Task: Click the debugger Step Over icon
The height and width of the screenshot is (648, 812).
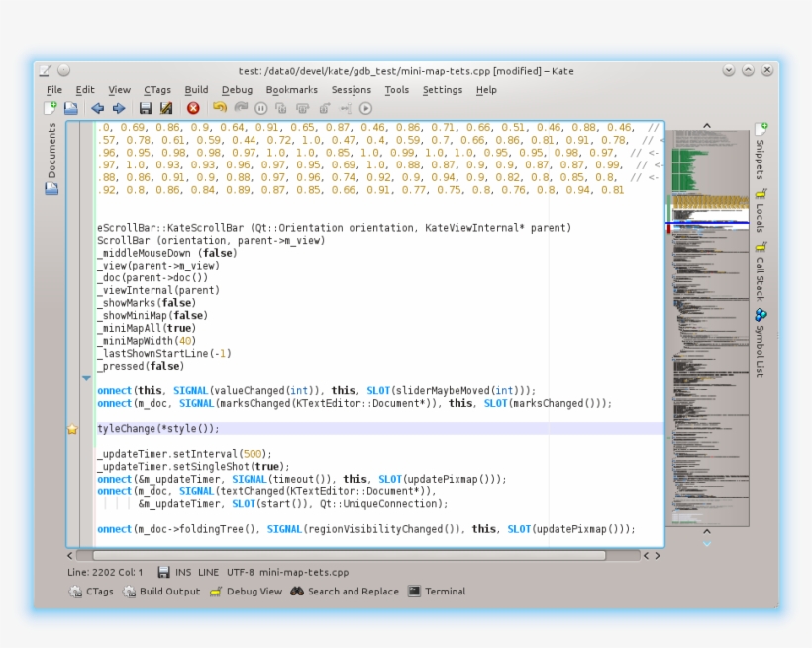Action: click(x=302, y=108)
